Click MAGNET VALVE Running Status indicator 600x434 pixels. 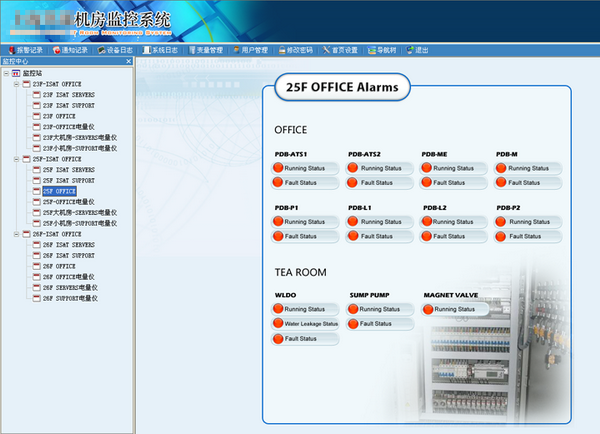[x=427, y=309]
